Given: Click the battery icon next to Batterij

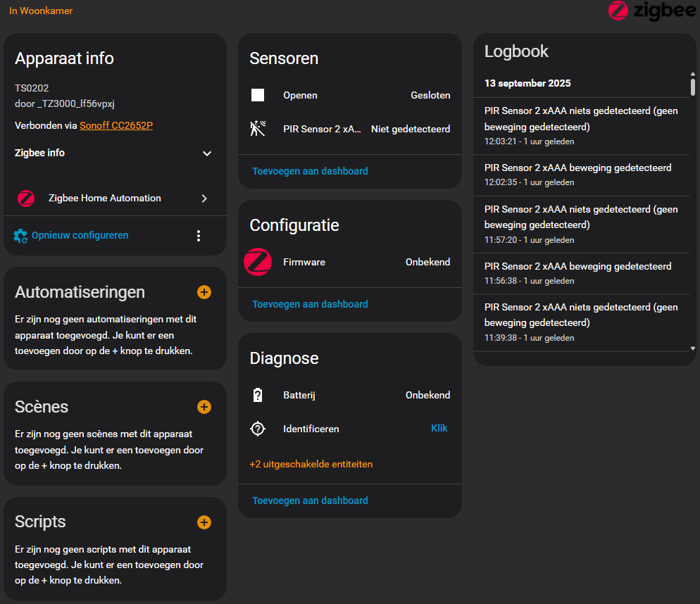Looking at the screenshot, I should pyautogui.click(x=258, y=395).
